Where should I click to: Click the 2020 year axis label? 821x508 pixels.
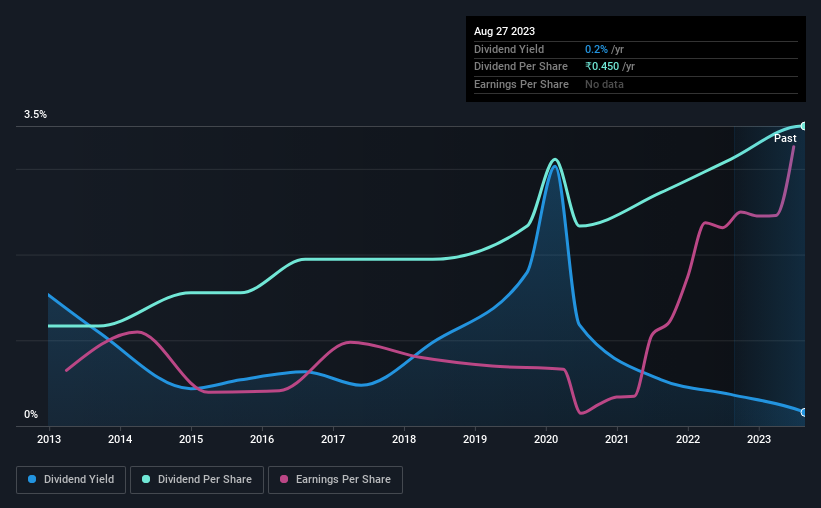coord(546,439)
